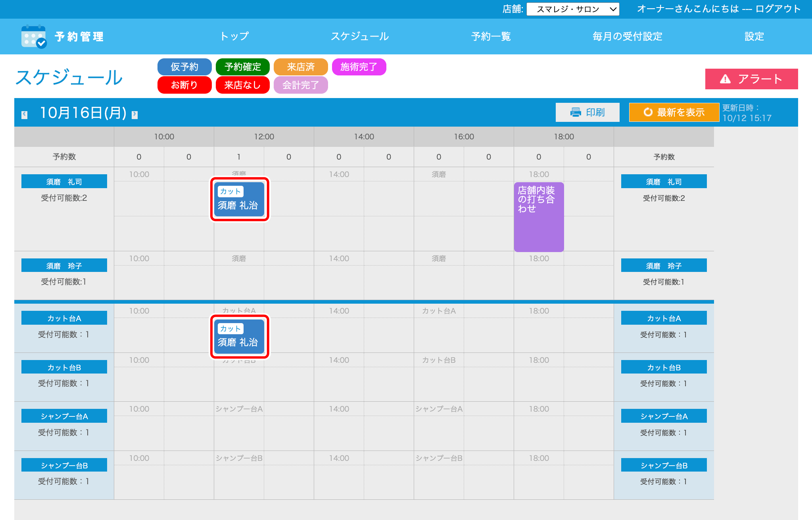Viewport: 812px width, 520px height.
Task: Click the お断り status badge
Action: click(184, 85)
